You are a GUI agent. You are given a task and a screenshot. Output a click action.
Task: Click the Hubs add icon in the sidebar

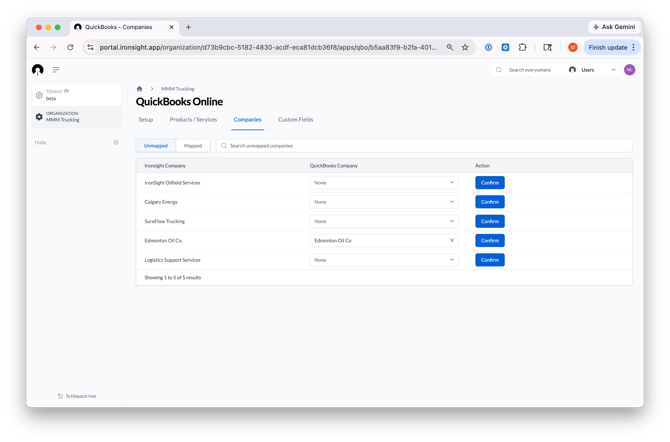tap(116, 142)
